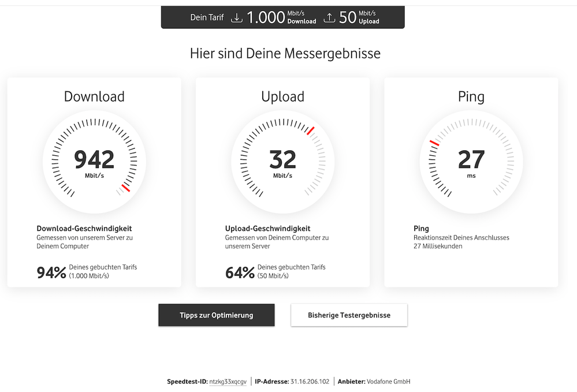Click the download arrow icon in tariff bar
The width and height of the screenshot is (577, 392).
[236, 18]
